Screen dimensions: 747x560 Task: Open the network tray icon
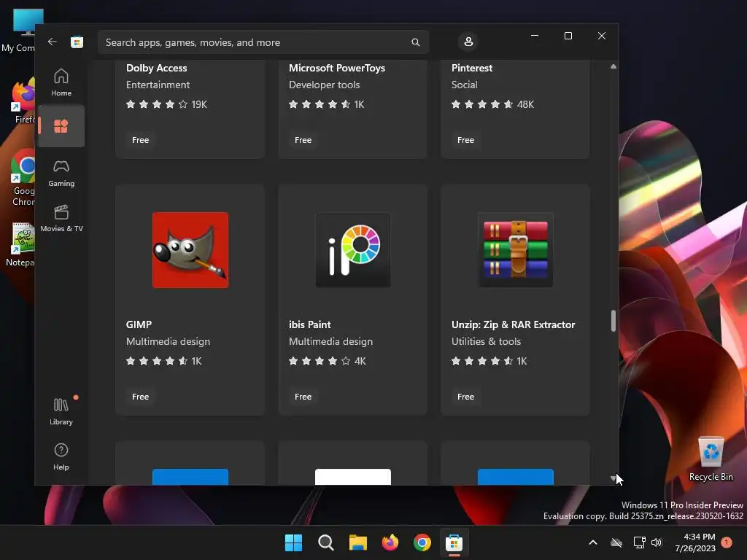coord(639,542)
